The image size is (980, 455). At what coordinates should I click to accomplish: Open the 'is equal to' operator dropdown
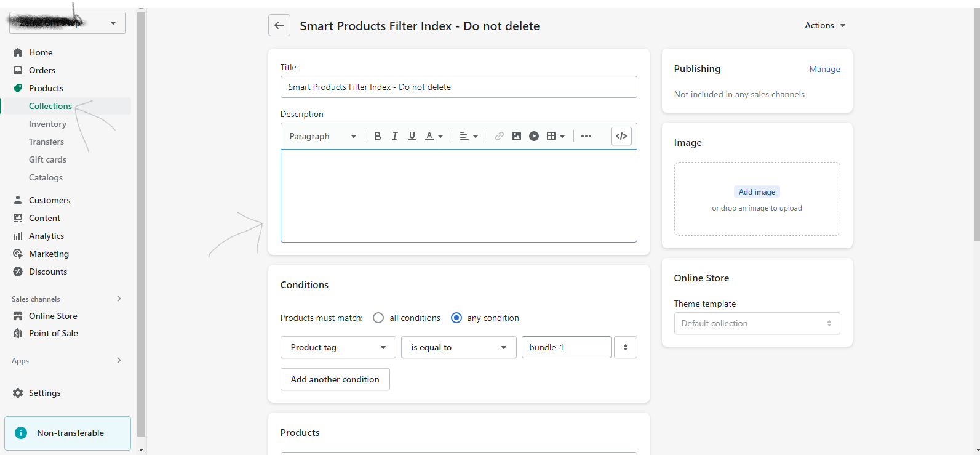coord(458,347)
